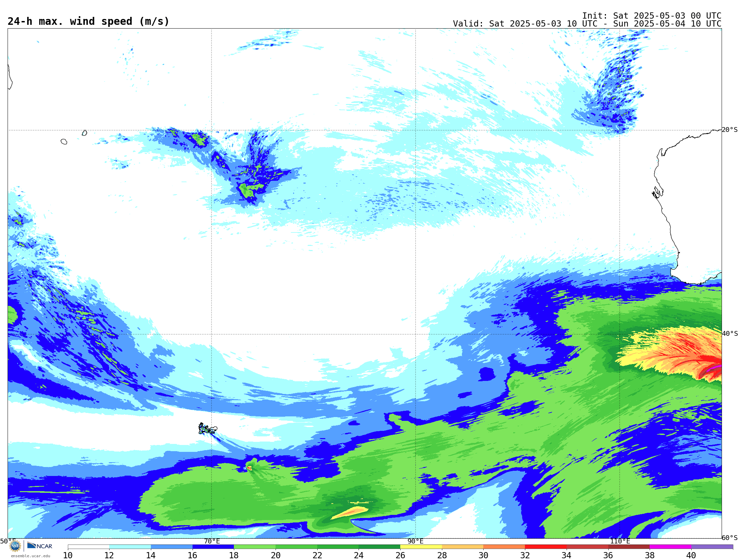The image size is (744, 560).
Task: Click the 70°E longitude label
Action: [x=212, y=541]
